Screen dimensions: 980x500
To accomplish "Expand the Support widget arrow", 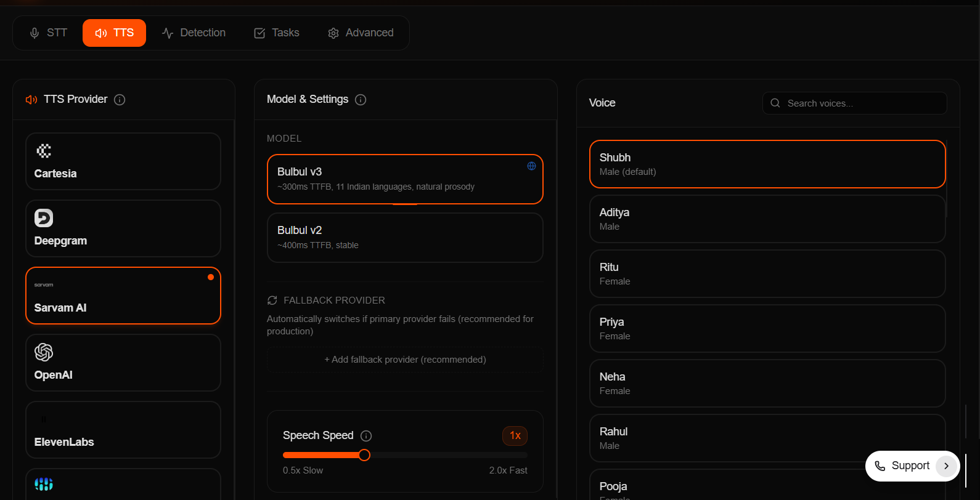I will (x=946, y=466).
